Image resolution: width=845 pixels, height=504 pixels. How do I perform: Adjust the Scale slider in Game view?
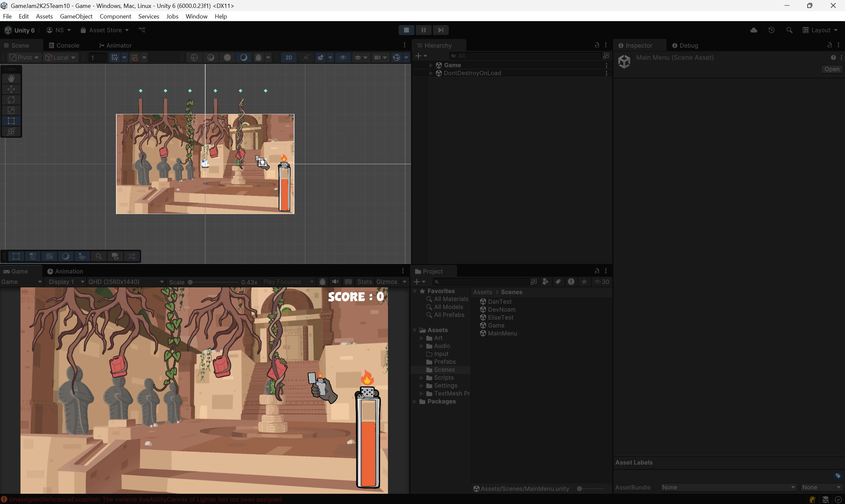click(190, 282)
